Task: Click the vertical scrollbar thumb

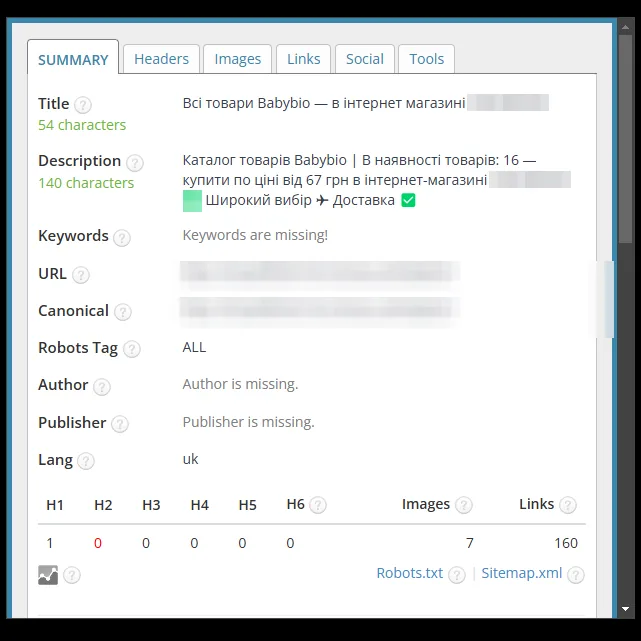Action: tap(625, 139)
